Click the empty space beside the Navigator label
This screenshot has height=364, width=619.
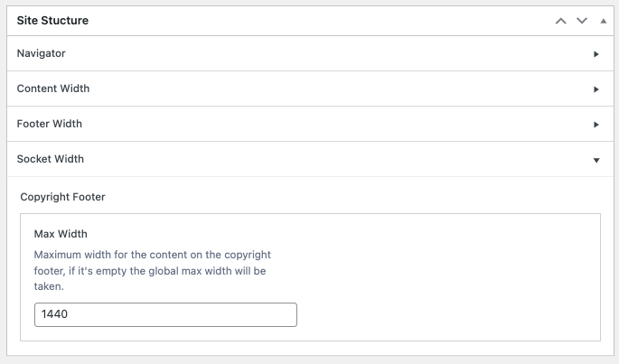tap(316, 54)
